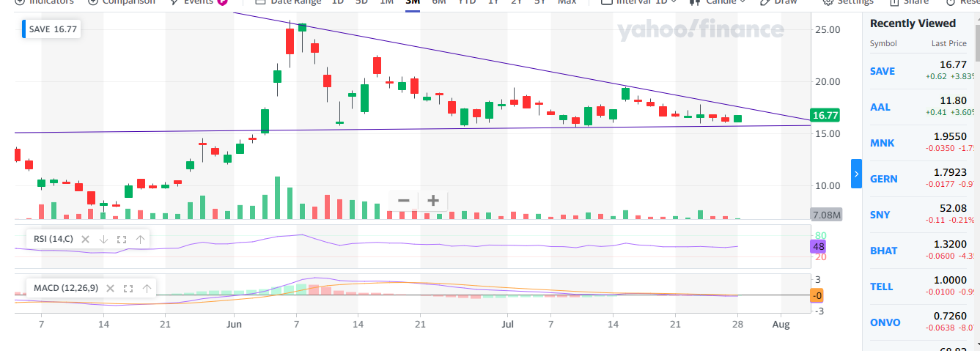Move the RSI panel down with arrow icon
This screenshot has height=351, width=980.
tap(103, 239)
